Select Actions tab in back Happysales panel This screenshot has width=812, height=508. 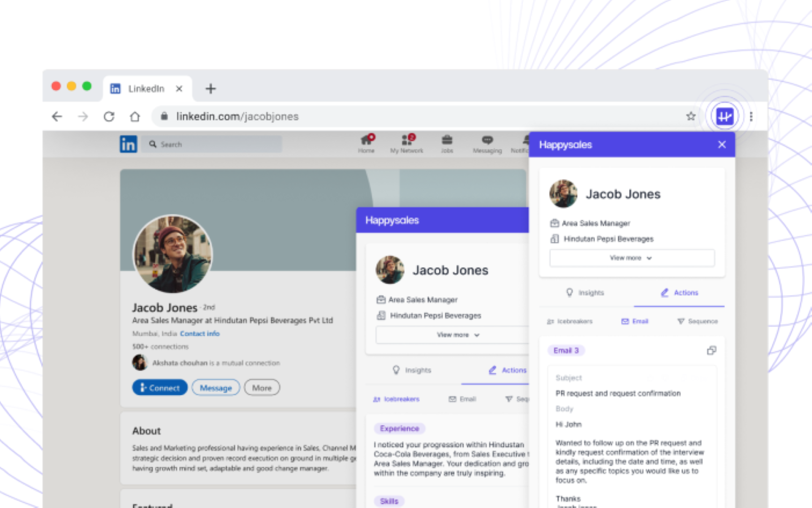(507, 370)
